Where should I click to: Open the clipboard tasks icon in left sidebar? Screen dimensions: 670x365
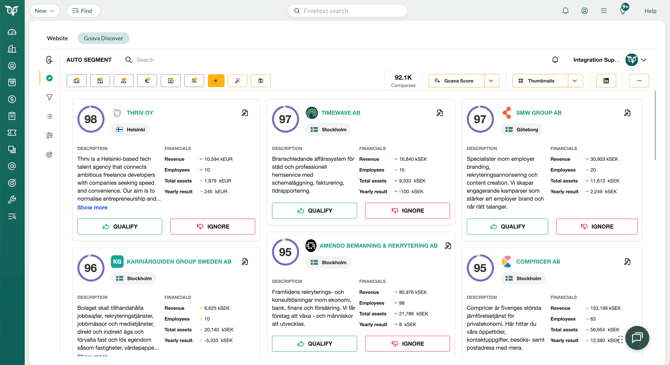[x=12, y=116]
